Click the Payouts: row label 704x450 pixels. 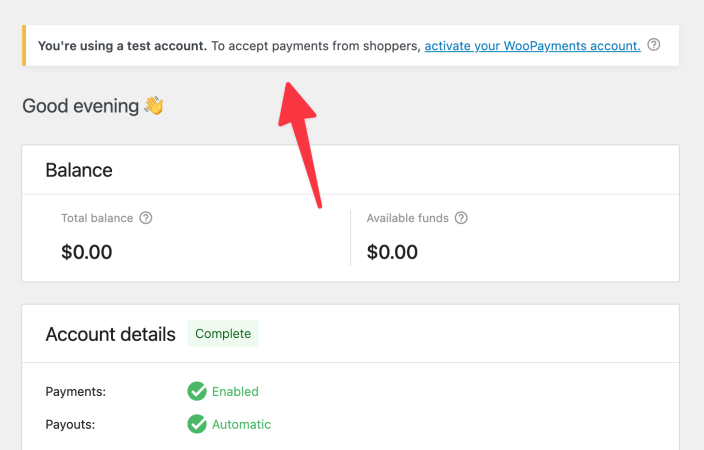coord(70,424)
